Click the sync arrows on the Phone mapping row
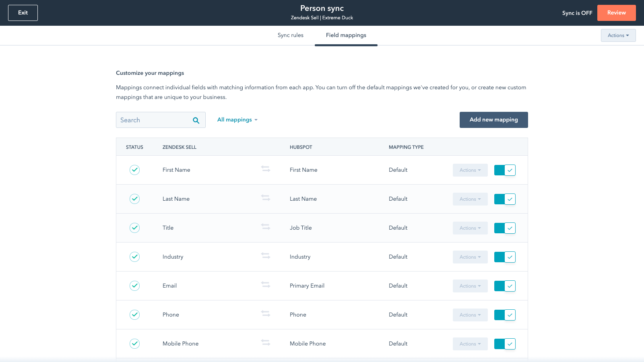 (x=266, y=314)
